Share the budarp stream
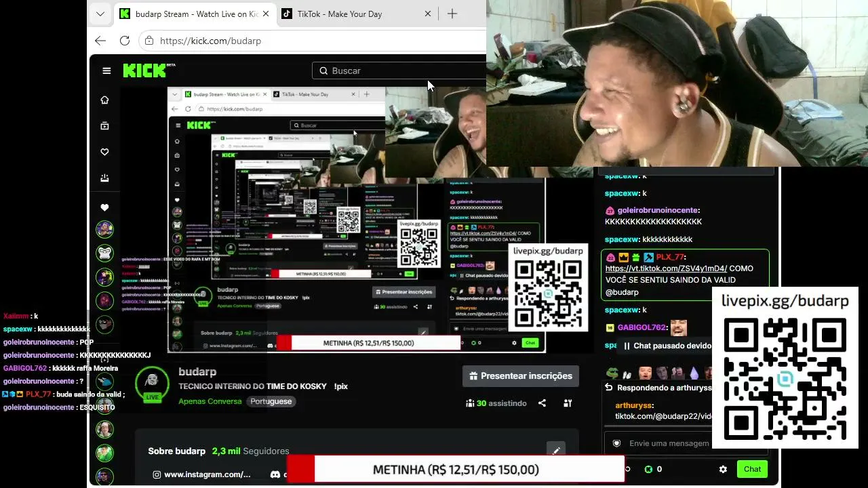Image resolution: width=868 pixels, height=488 pixels. point(542,403)
